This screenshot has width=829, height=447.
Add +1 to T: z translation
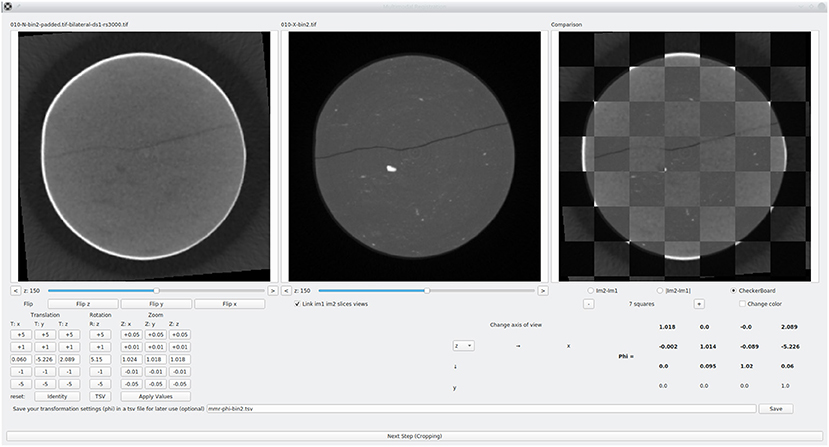(69, 347)
